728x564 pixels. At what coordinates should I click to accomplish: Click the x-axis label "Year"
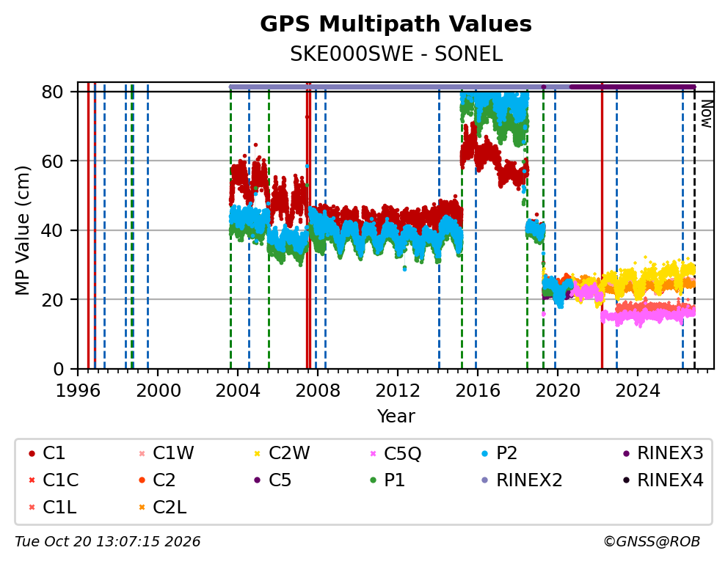pos(396,416)
